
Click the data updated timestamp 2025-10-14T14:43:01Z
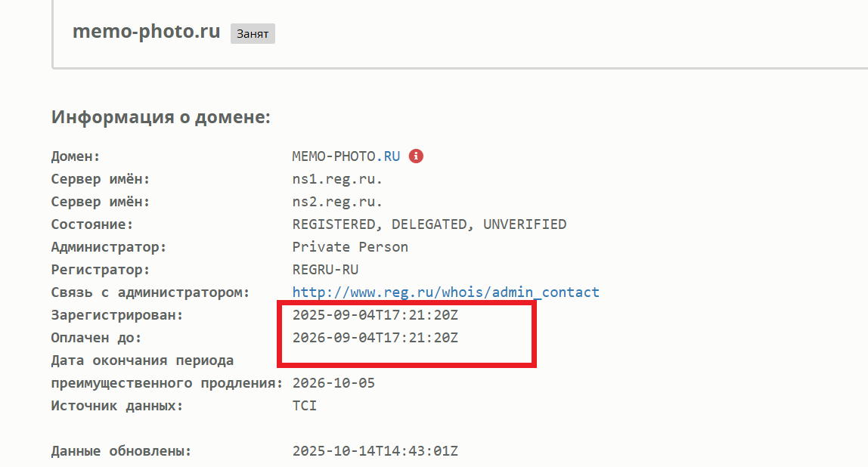click(x=375, y=452)
